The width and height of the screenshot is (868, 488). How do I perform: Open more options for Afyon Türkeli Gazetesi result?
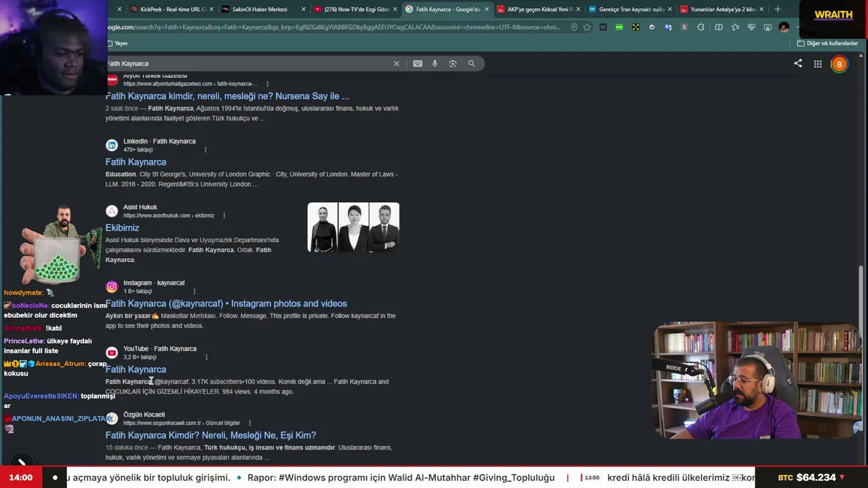pos(267,84)
